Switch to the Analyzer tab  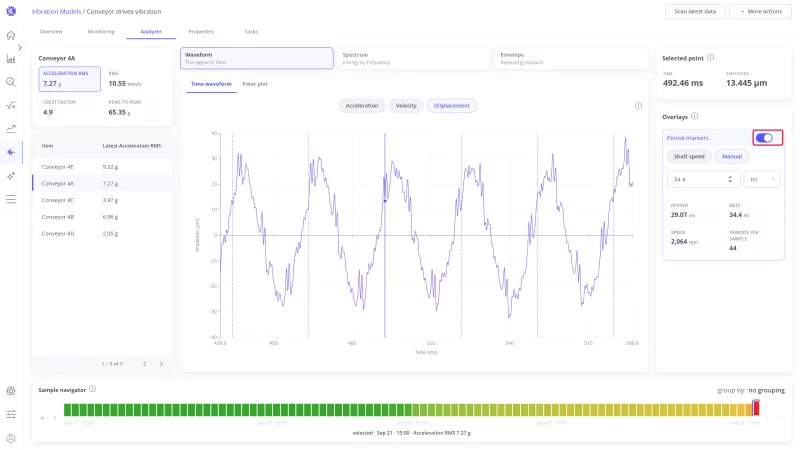151,32
